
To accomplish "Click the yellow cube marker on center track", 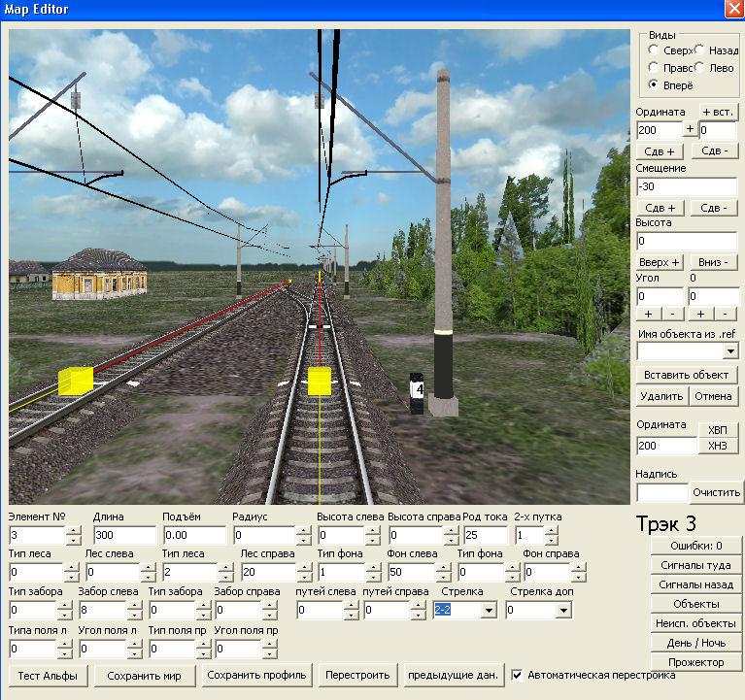I will point(321,381).
